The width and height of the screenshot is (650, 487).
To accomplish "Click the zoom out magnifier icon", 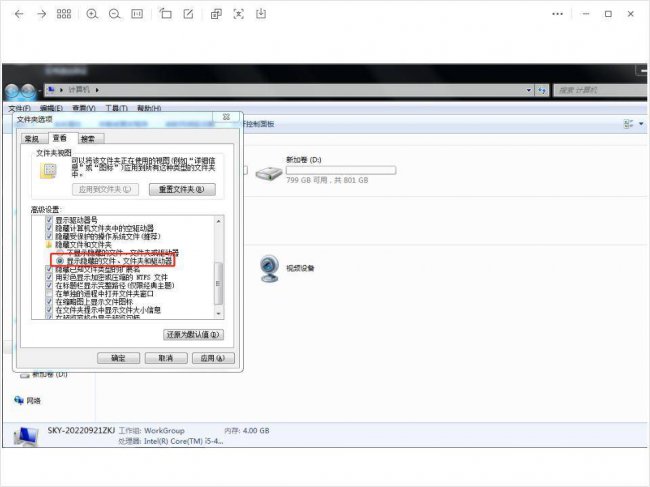I will tap(115, 14).
